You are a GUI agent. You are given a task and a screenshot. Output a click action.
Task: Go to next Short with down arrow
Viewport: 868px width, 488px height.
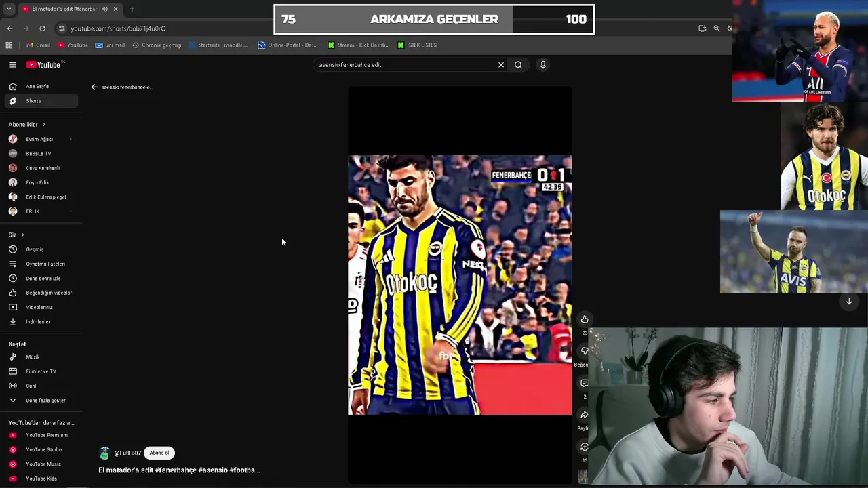click(849, 302)
